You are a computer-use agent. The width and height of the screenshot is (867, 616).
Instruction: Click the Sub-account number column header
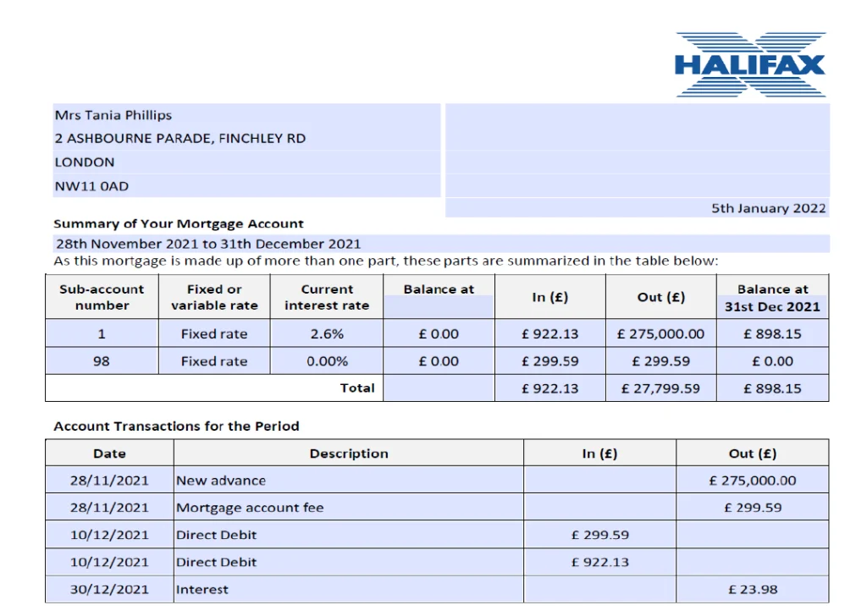pyautogui.click(x=102, y=297)
